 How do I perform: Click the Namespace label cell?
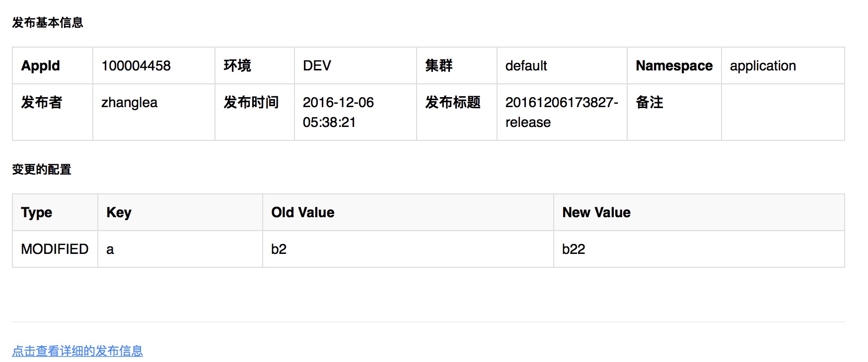pos(674,66)
